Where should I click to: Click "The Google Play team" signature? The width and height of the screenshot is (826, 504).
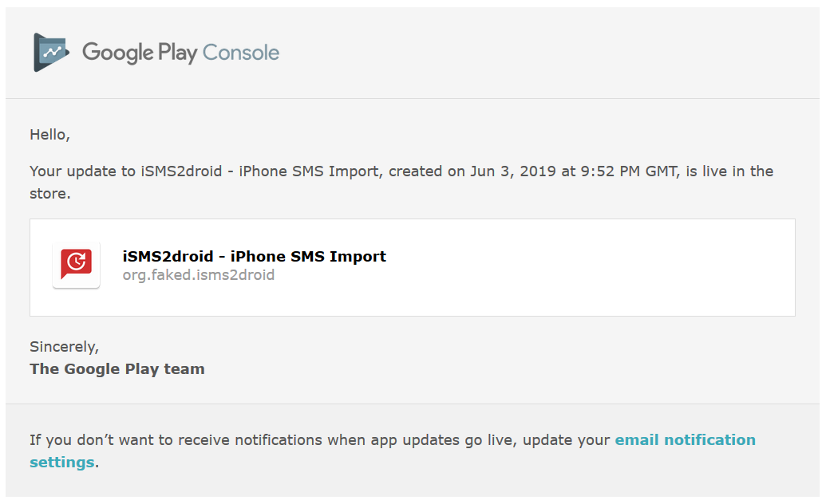117,368
